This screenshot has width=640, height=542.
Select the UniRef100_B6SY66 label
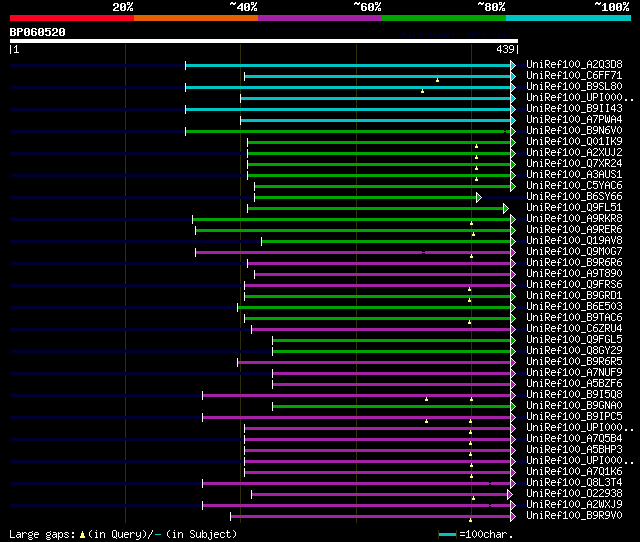(574, 197)
